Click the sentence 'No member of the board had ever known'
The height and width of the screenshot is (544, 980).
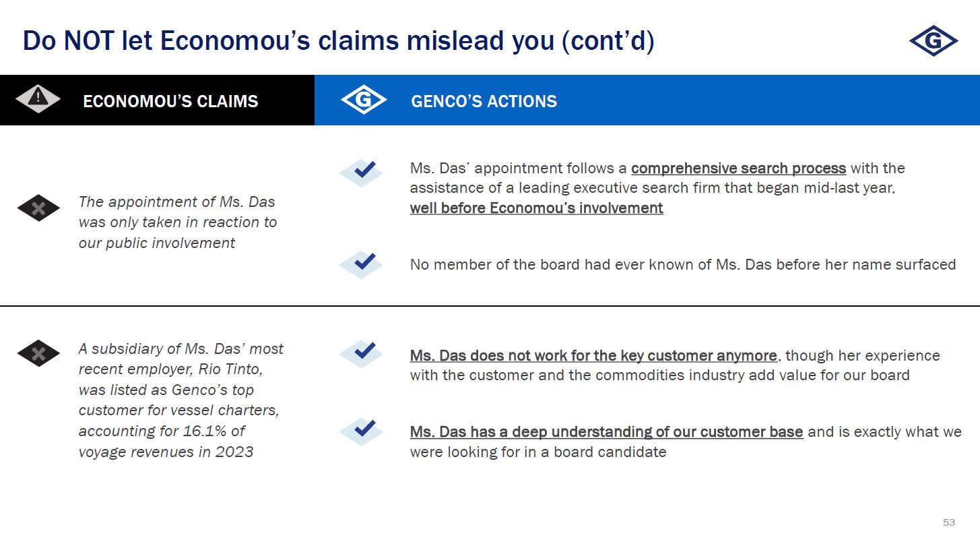coord(682,264)
